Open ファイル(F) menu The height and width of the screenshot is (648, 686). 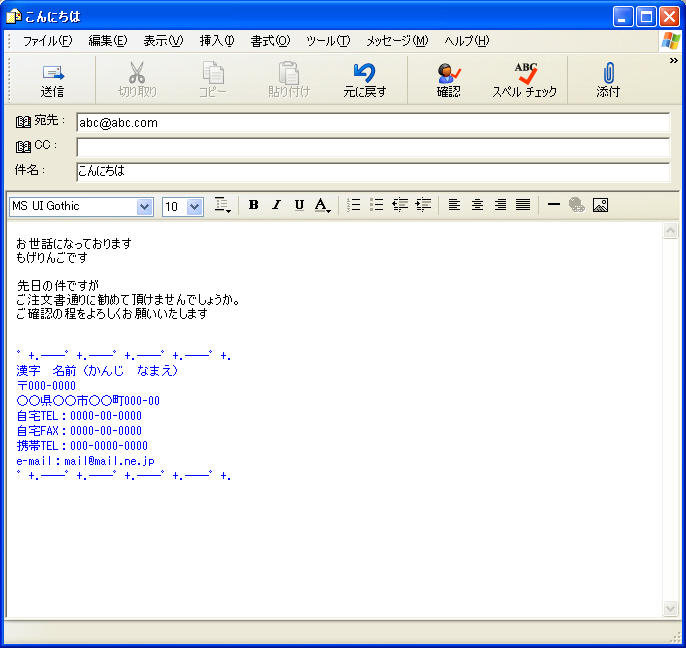47,41
